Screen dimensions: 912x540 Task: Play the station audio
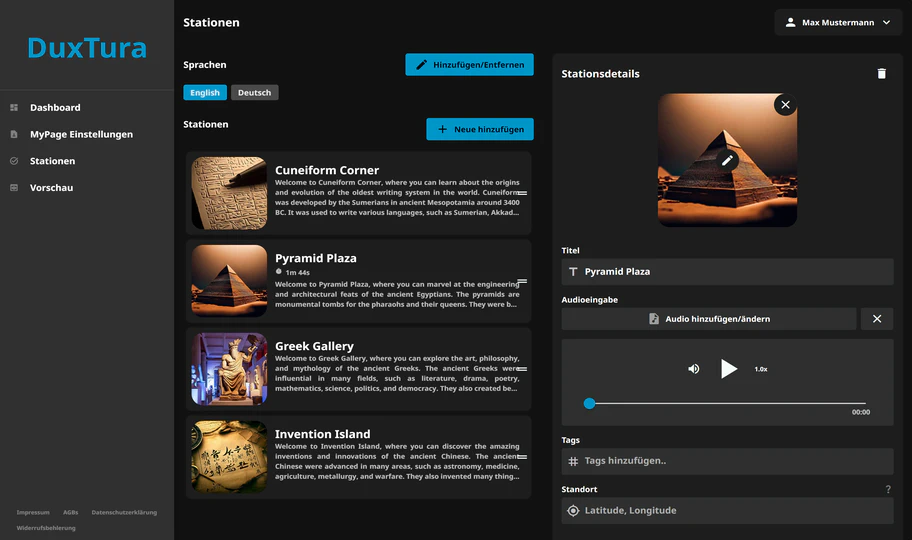tap(728, 369)
